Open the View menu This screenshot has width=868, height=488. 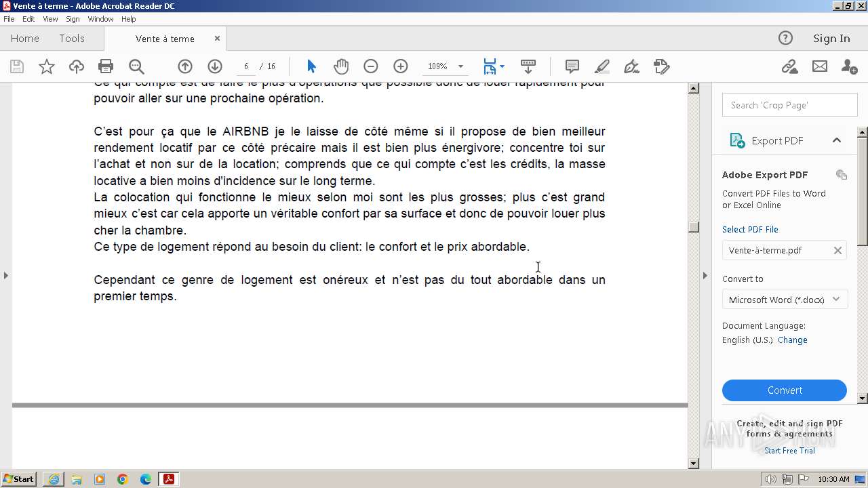coord(50,19)
